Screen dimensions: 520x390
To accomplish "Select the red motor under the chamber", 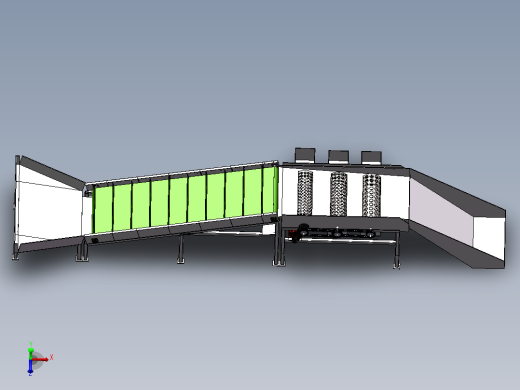I will (294, 235).
